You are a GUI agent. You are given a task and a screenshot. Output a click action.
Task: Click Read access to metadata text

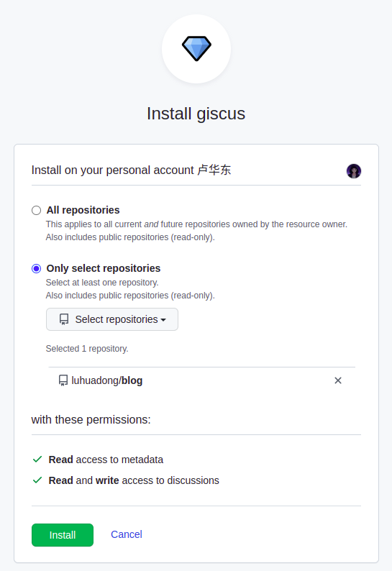tap(106, 460)
